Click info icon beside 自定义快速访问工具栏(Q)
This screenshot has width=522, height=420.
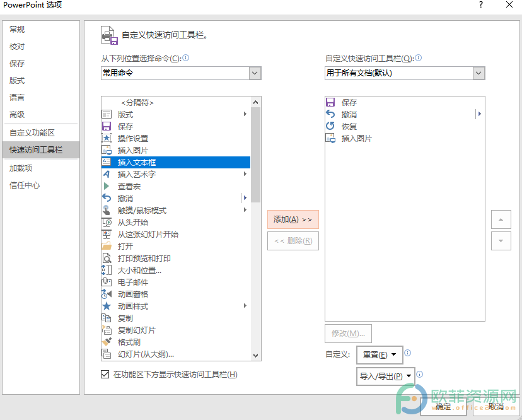(419, 58)
